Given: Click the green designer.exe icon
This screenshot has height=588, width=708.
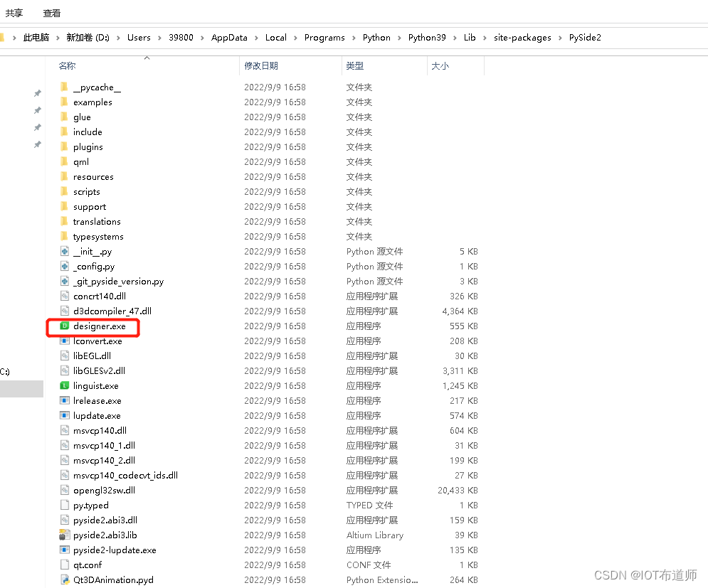Looking at the screenshot, I should tap(65, 326).
